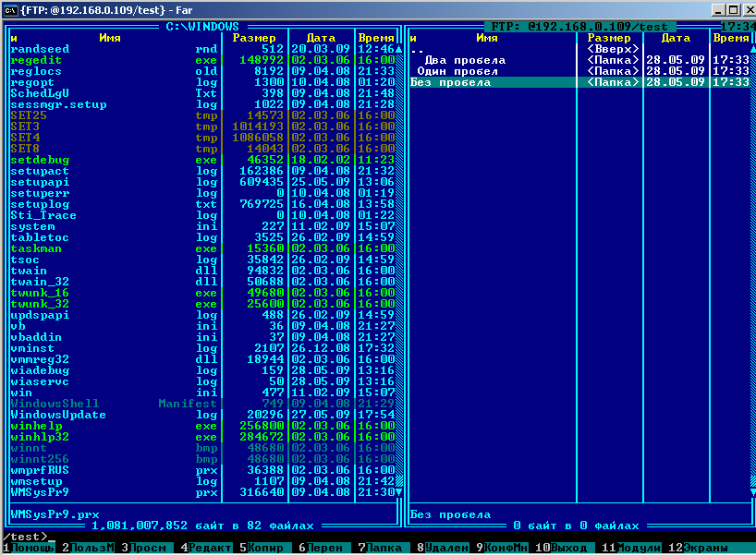This screenshot has height=556, width=756.
Task: Click the /test> command line prompt
Action: point(25,537)
